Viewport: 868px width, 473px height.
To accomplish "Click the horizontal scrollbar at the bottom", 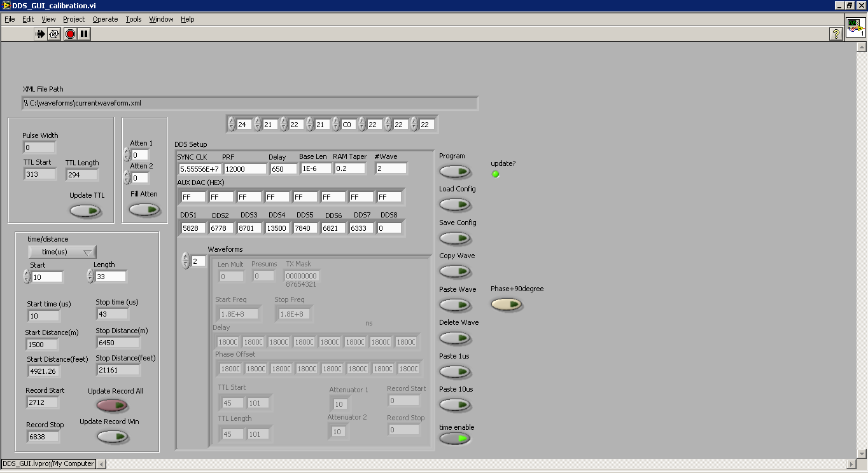I will click(477, 464).
